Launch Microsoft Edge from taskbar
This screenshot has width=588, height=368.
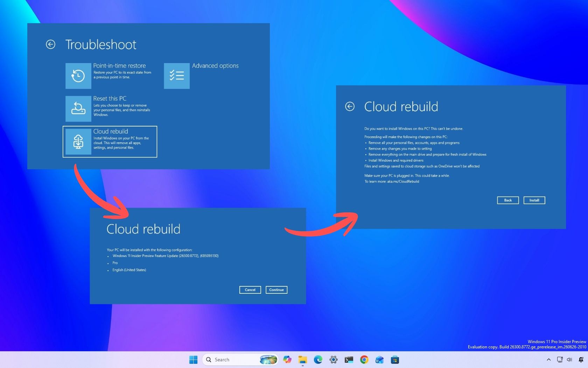[x=318, y=360]
